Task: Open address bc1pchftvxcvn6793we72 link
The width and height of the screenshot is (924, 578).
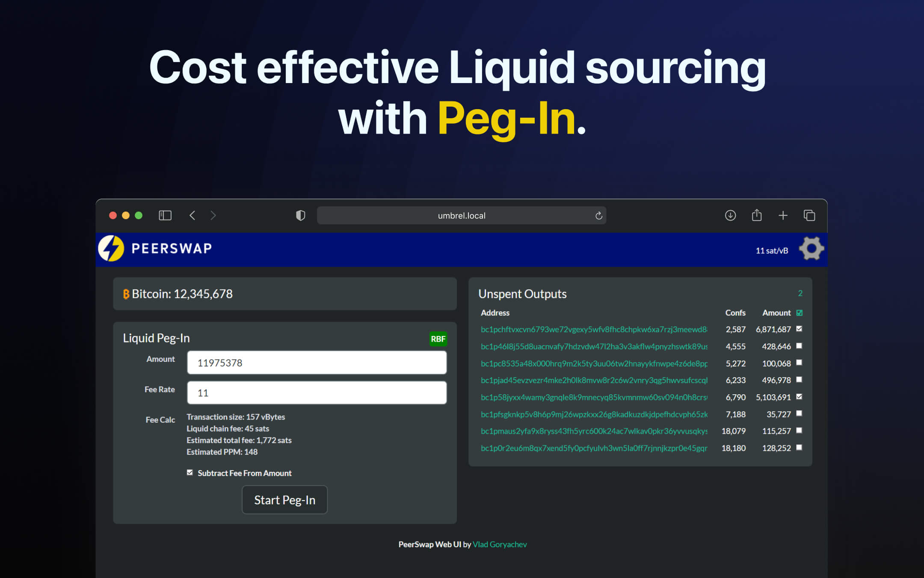Action: pyautogui.click(x=594, y=329)
